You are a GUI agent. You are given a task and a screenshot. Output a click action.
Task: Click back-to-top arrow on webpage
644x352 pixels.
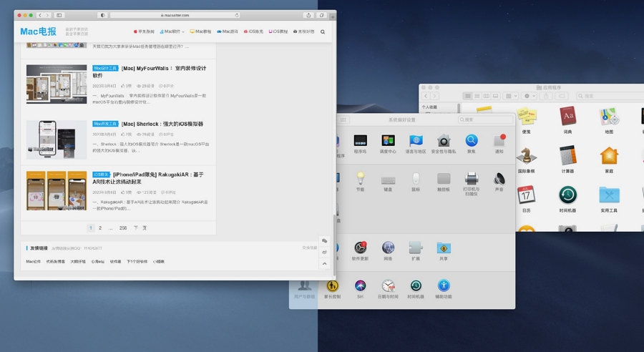point(324,264)
